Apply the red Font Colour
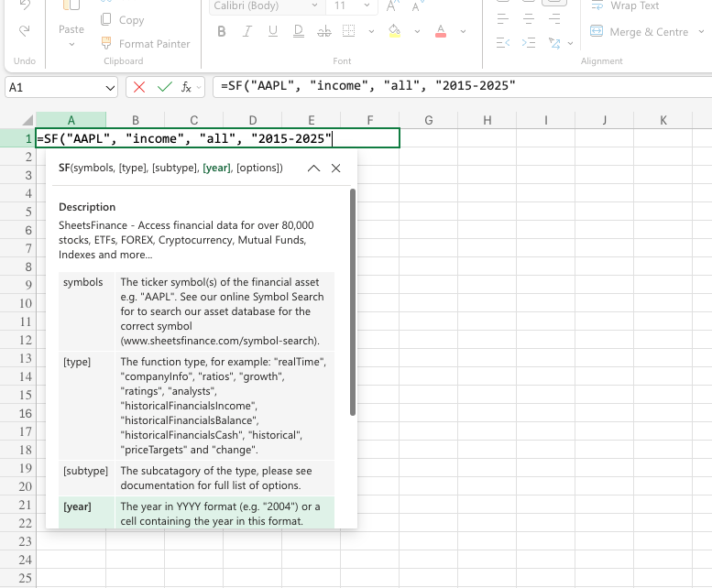Viewport: 712px width, 588px height. click(441, 31)
